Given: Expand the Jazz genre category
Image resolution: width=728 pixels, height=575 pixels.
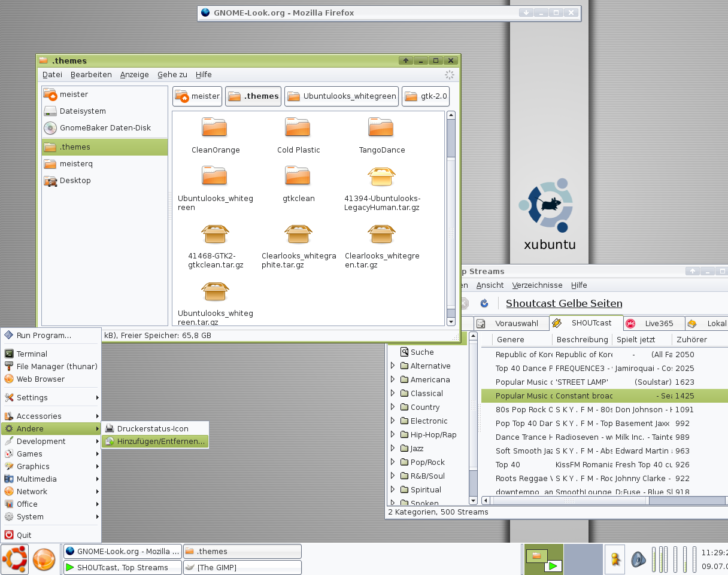Looking at the screenshot, I should pyautogui.click(x=393, y=448).
